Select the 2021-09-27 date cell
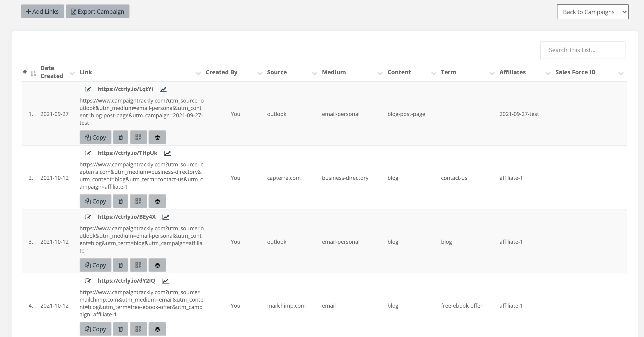Image resolution: width=644 pixels, height=337 pixels. tap(54, 114)
